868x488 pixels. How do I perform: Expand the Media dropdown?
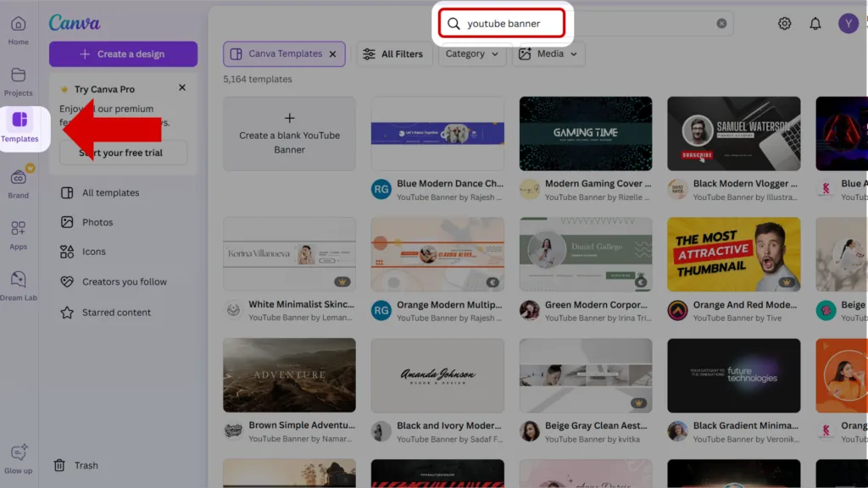click(548, 53)
